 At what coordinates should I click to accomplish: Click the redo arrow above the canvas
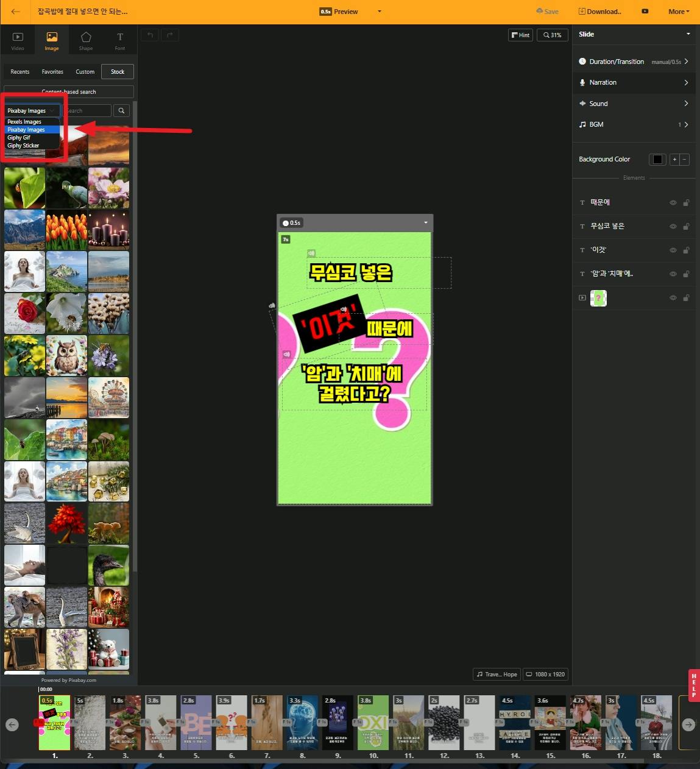point(170,35)
